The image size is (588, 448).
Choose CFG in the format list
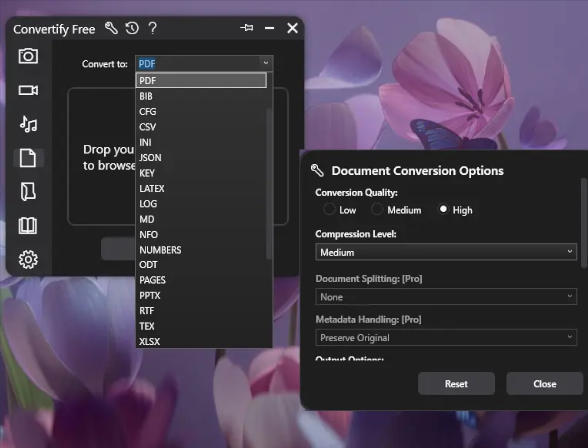(201, 112)
